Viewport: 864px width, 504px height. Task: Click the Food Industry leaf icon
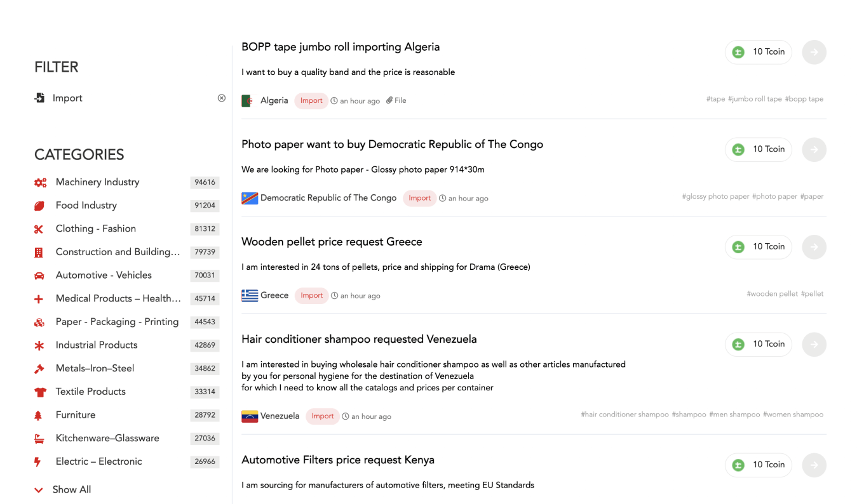point(39,206)
